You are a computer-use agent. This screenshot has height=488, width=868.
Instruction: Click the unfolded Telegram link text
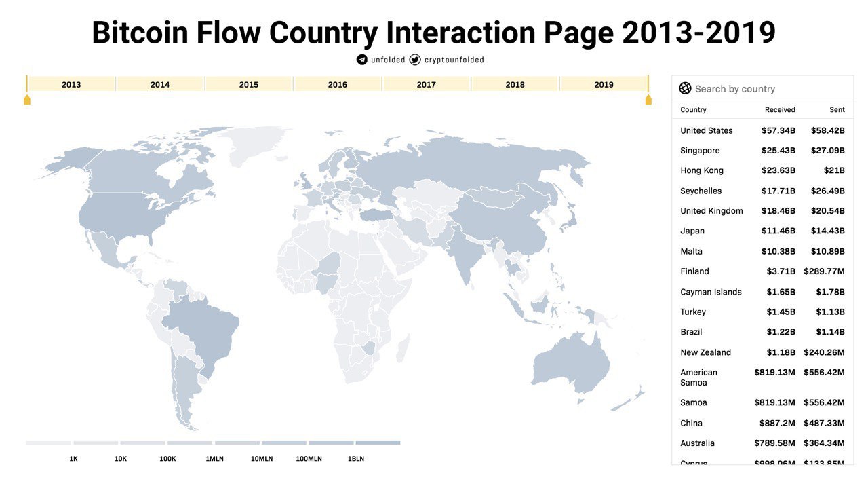pos(388,60)
